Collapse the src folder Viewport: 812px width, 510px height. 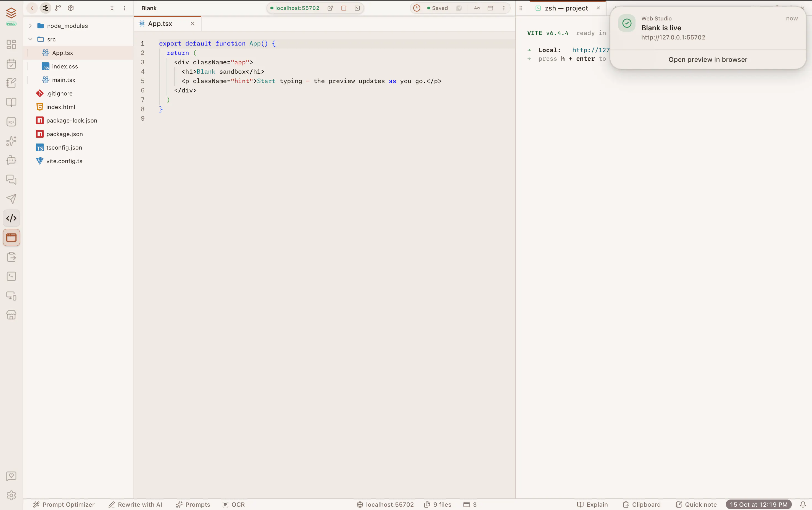coord(78,39)
